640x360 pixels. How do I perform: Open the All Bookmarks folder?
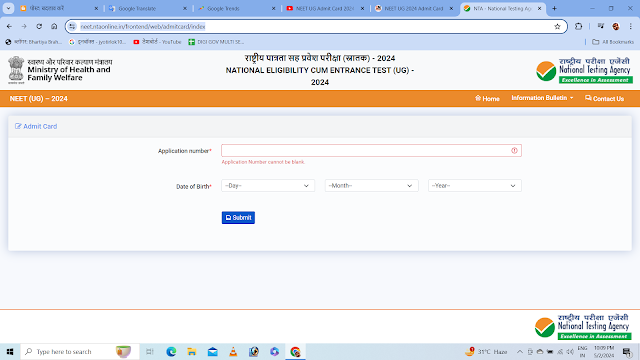pyautogui.click(x=613, y=42)
